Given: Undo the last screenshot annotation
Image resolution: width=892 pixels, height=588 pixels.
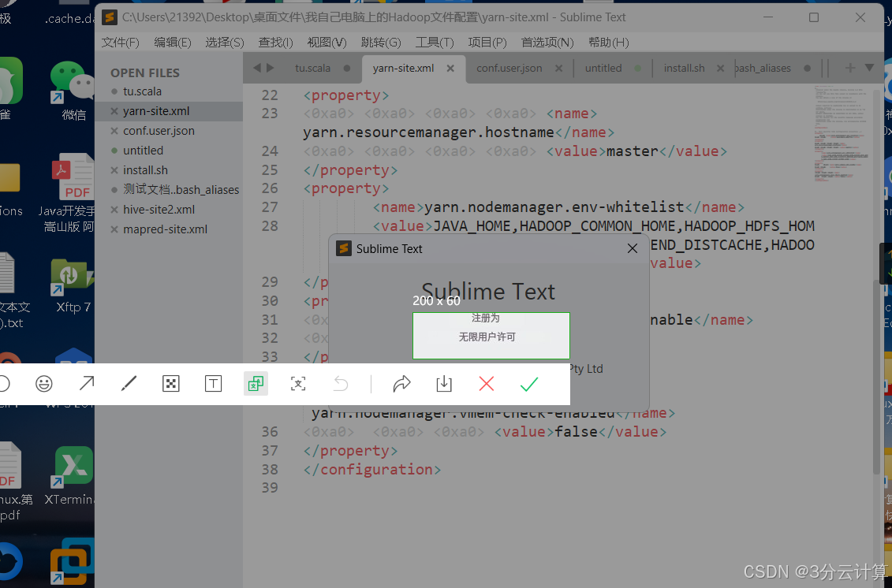Looking at the screenshot, I should pyautogui.click(x=340, y=384).
